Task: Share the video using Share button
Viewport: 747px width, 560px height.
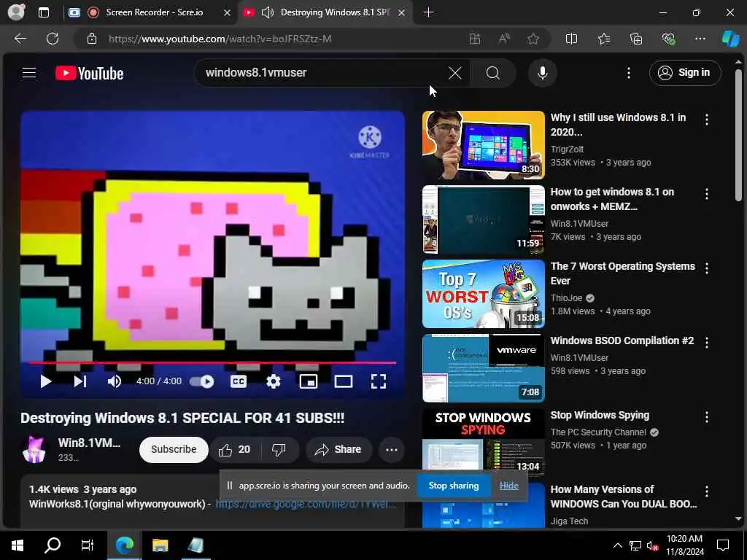Action: coord(338,449)
